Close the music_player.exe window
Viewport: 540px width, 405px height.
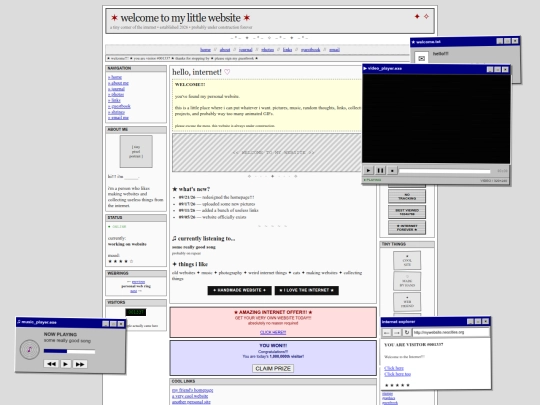(x=121, y=324)
